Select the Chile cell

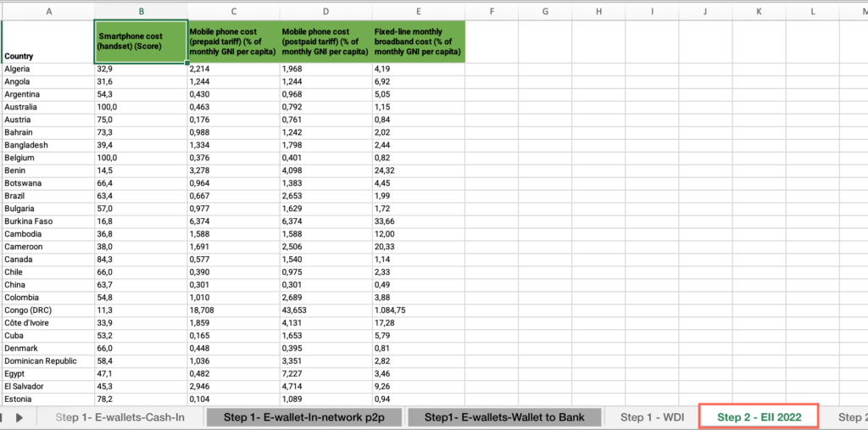pos(48,272)
